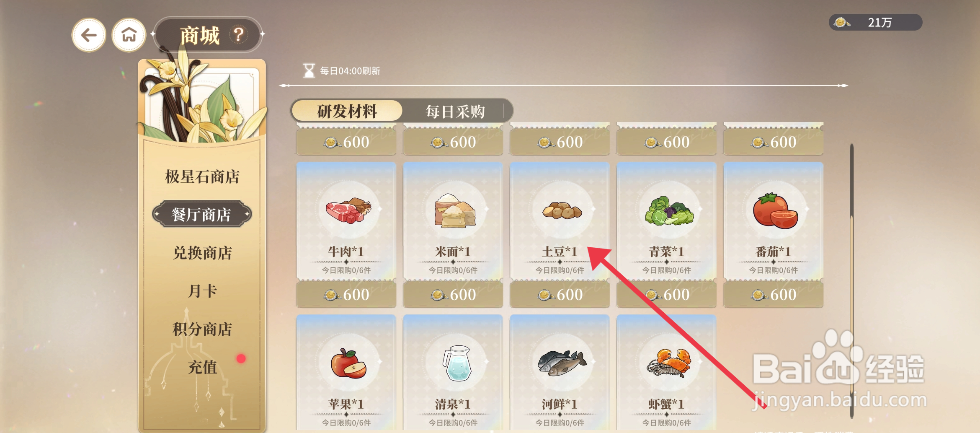The height and width of the screenshot is (433, 980).
Task: Select the beef 牛肉 item icon
Action: [x=348, y=210]
